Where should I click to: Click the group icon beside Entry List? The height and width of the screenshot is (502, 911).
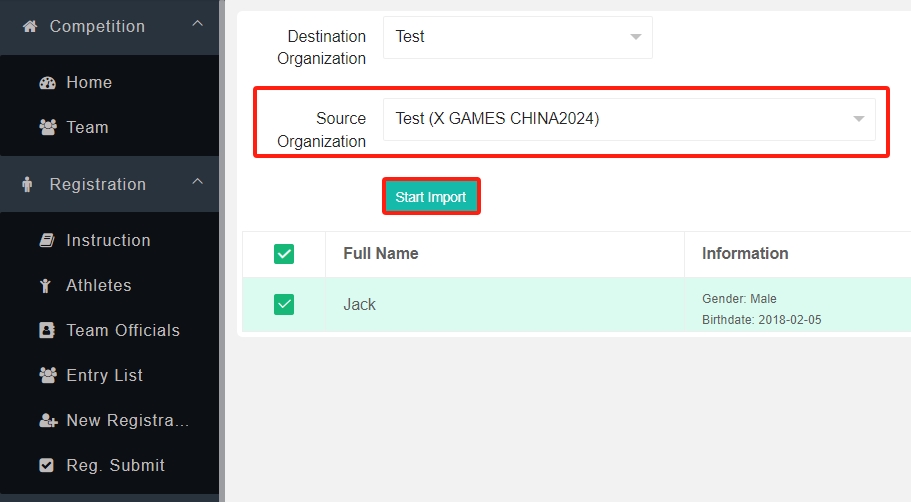[x=47, y=376]
